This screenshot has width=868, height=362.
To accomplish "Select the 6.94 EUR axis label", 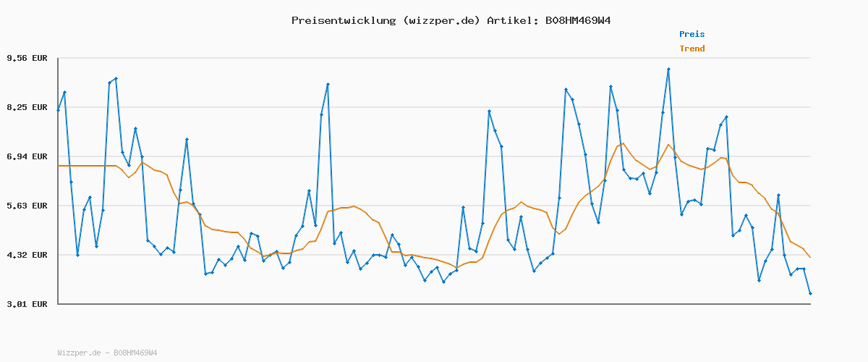I will pyautogui.click(x=27, y=156).
